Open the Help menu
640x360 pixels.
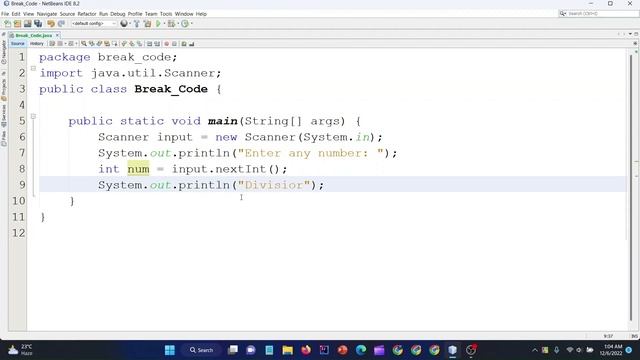point(201,14)
